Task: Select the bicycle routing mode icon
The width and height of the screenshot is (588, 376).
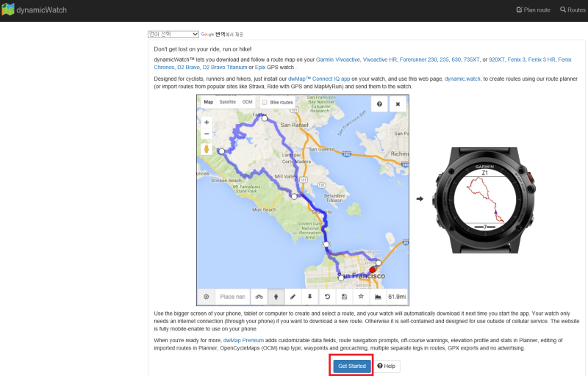Action: (x=259, y=297)
